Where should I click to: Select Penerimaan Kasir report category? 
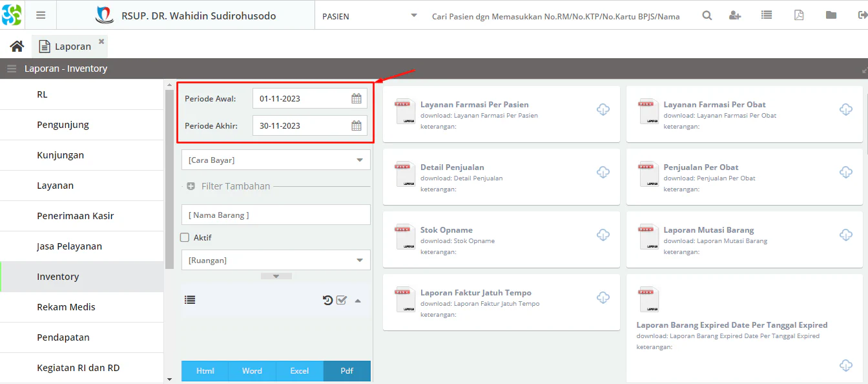tap(81, 216)
